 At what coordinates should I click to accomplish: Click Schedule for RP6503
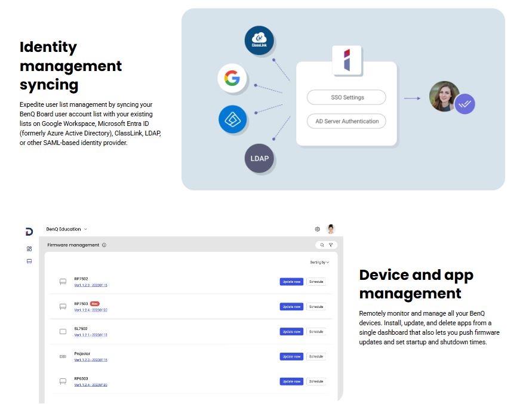click(316, 381)
